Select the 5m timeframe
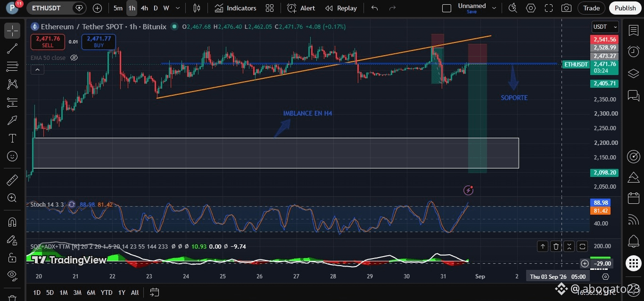Viewport: 644px width, 301px height. 118,8
